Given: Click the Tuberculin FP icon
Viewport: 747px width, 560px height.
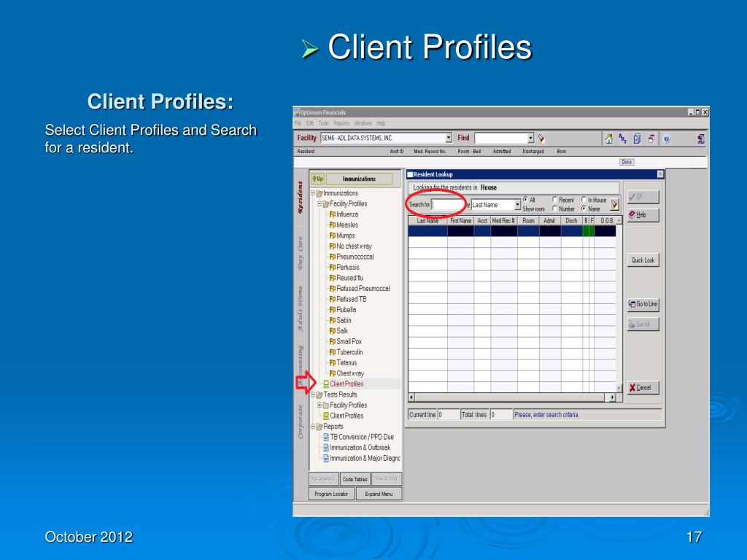Looking at the screenshot, I should click(x=333, y=352).
